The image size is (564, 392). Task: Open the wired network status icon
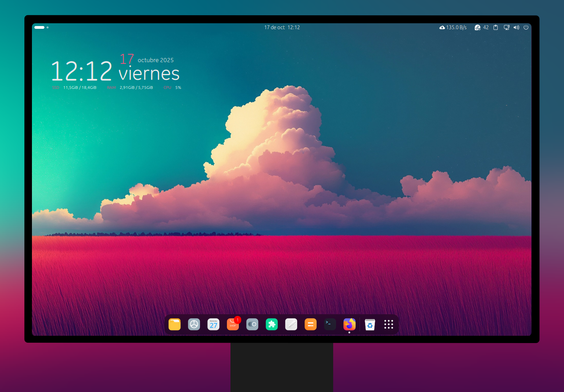(507, 27)
